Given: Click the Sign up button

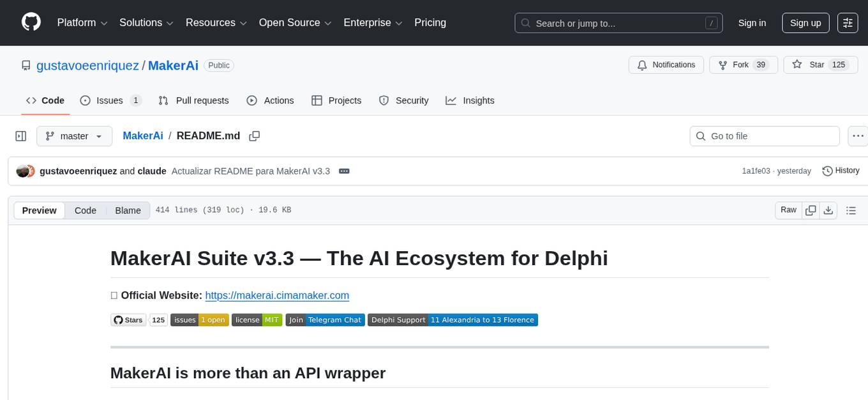Looking at the screenshot, I should pyautogui.click(x=805, y=23).
